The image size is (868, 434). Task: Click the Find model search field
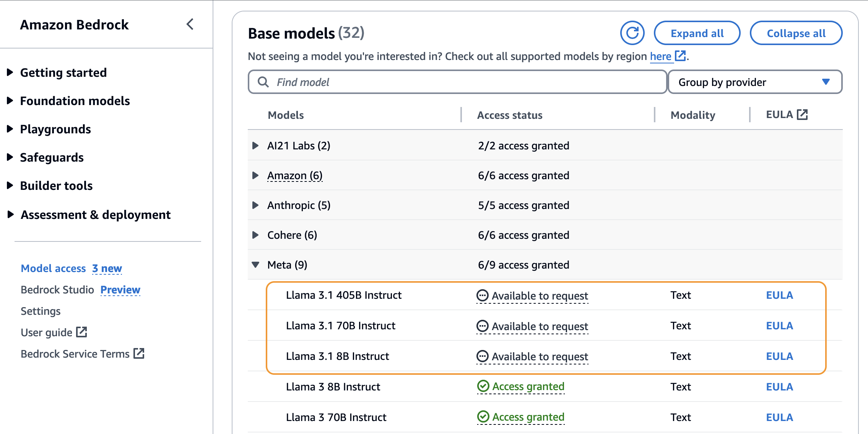click(457, 82)
